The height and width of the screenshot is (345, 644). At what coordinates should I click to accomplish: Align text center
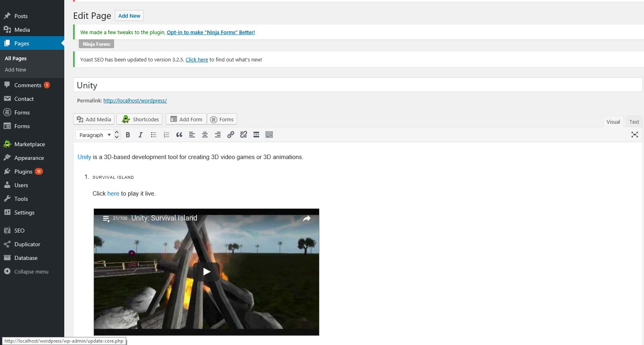pyautogui.click(x=205, y=135)
